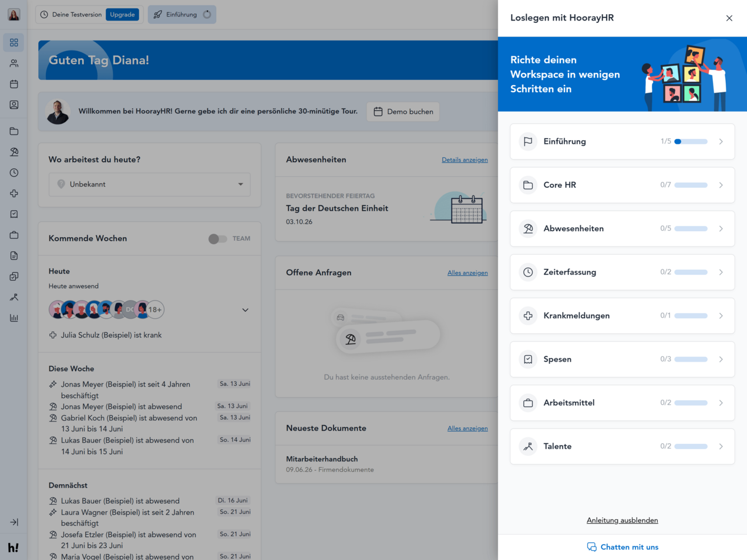
Task: Expand the Talente guide chevron
Action: (x=721, y=447)
